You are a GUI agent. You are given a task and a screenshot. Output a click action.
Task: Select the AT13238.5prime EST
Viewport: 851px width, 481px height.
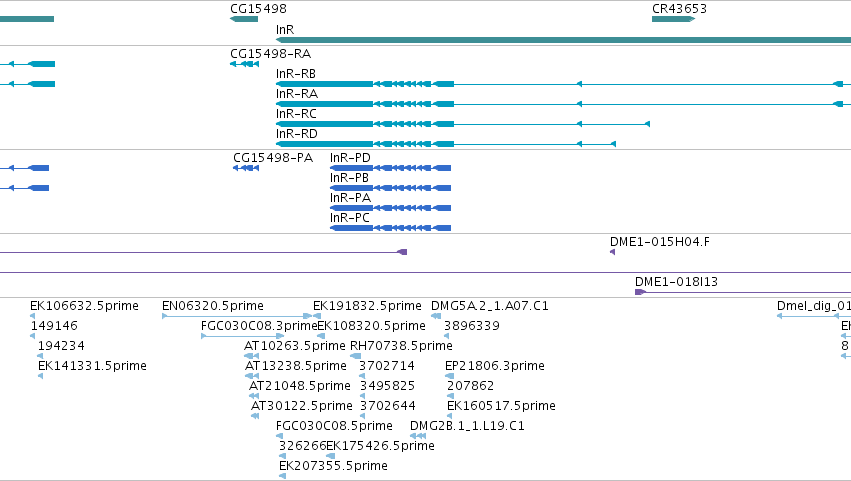coord(296,366)
